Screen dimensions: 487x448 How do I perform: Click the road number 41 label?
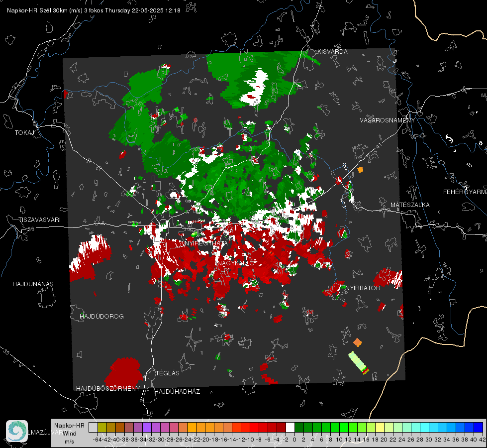point(379,145)
